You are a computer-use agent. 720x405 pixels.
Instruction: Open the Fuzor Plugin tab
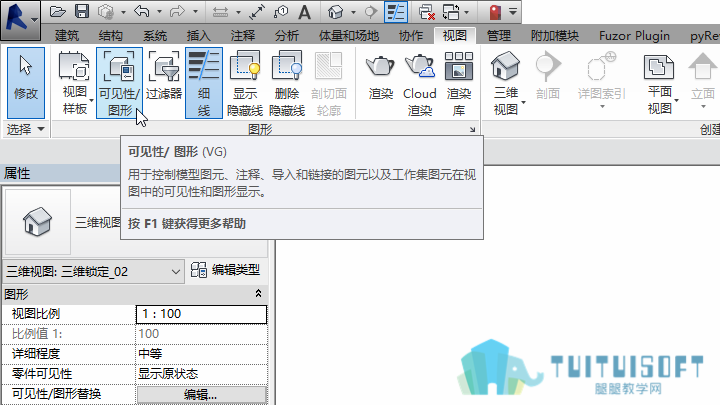[634, 35]
